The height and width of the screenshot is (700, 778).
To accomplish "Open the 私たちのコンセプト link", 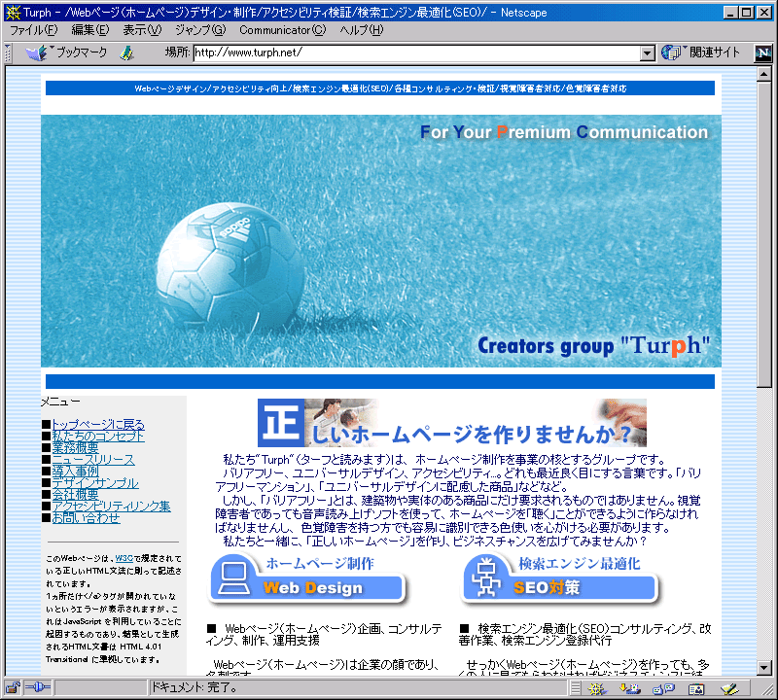I will pyautogui.click(x=98, y=437).
